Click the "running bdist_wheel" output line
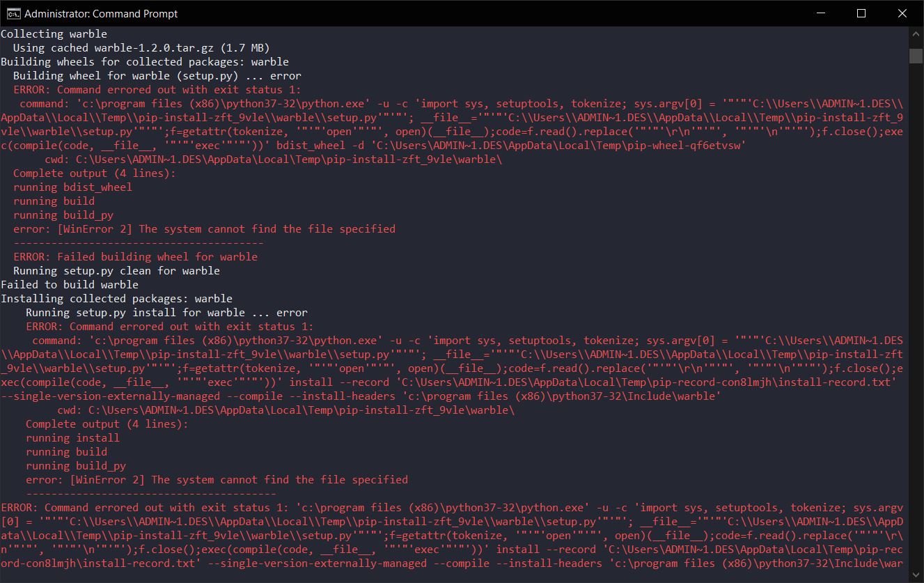The image size is (924, 583). click(72, 187)
